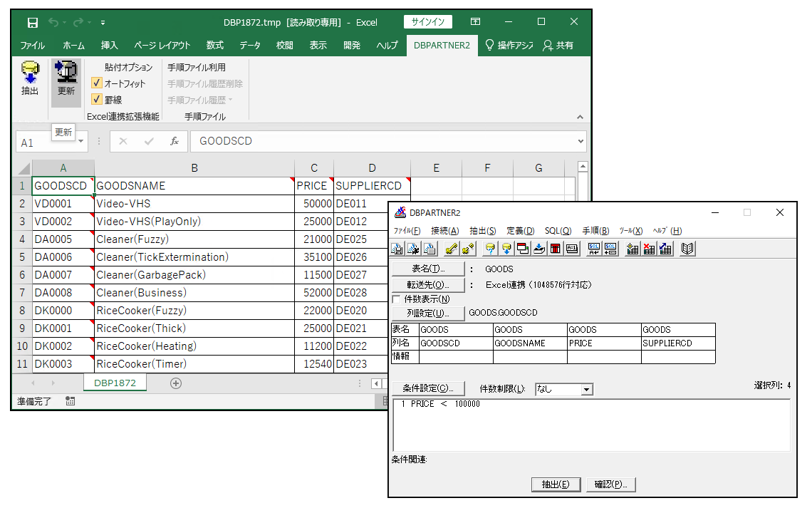Toggle the 罫線 checkbox

(x=97, y=99)
